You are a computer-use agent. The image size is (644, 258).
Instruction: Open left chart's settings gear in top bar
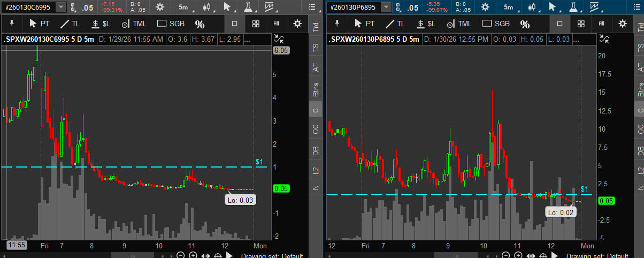coord(159,7)
